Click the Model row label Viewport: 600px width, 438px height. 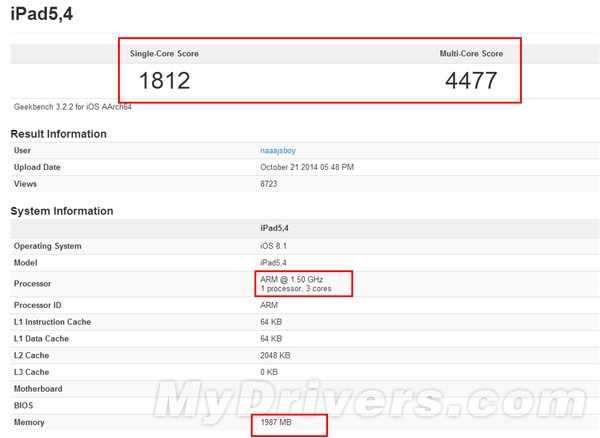(26, 263)
